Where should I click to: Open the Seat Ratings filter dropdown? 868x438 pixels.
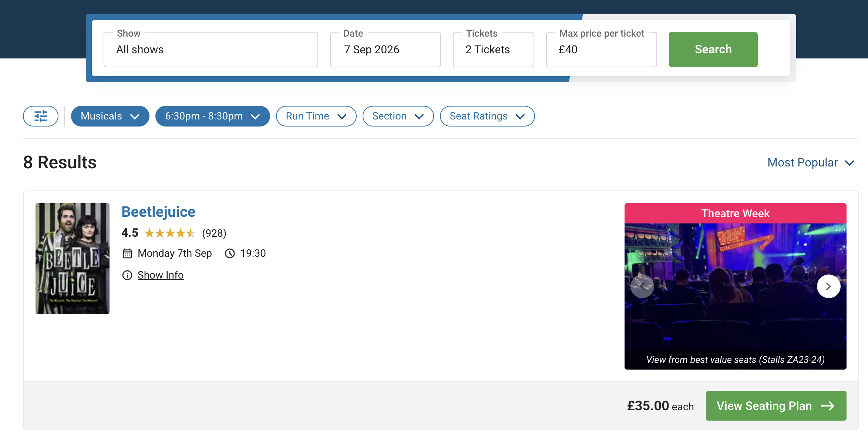[x=487, y=116]
